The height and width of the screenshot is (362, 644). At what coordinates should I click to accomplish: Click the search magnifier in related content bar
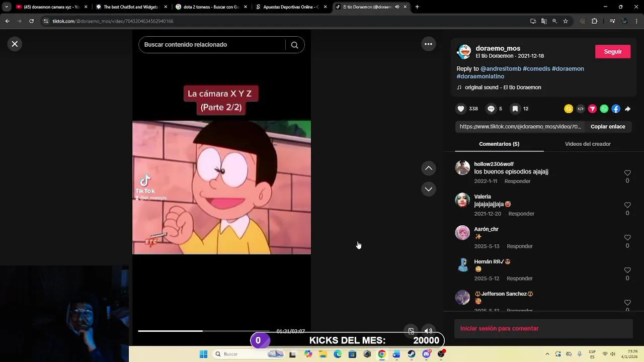click(x=294, y=45)
